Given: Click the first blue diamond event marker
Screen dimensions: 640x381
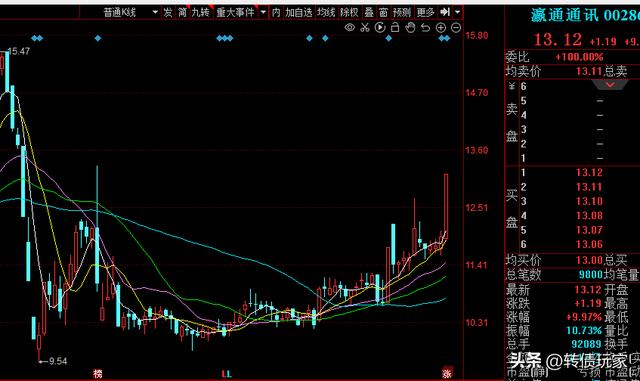Looking at the screenshot, I should [x=34, y=38].
